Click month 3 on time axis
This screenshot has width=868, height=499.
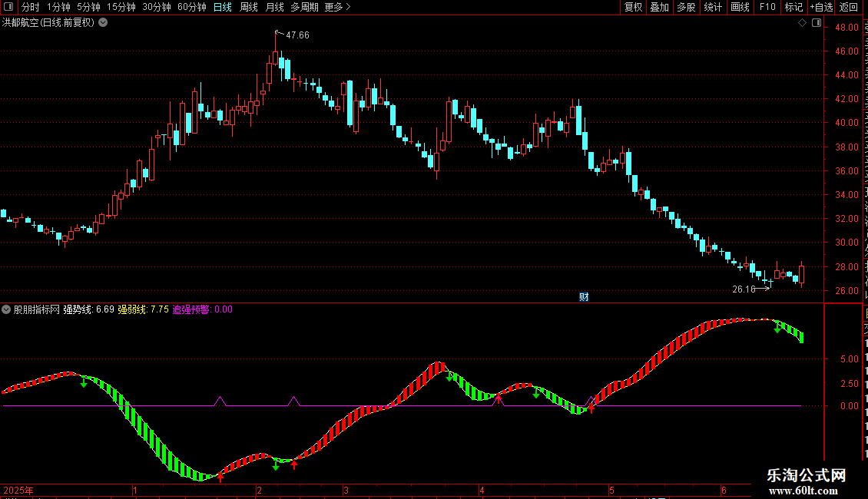346,490
